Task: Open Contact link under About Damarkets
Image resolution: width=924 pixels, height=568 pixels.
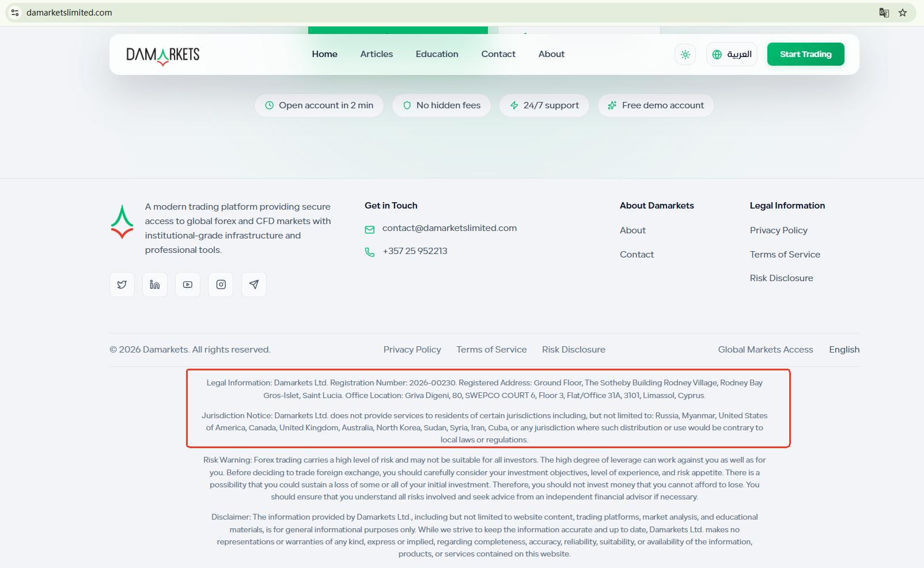Action: pyautogui.click(x=637, y=255)
